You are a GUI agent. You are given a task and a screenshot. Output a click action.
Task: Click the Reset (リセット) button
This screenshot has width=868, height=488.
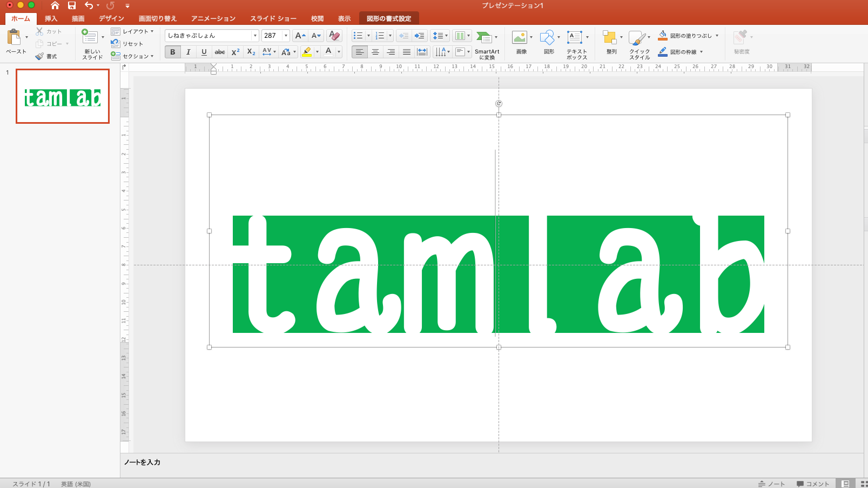pos(127,44)
